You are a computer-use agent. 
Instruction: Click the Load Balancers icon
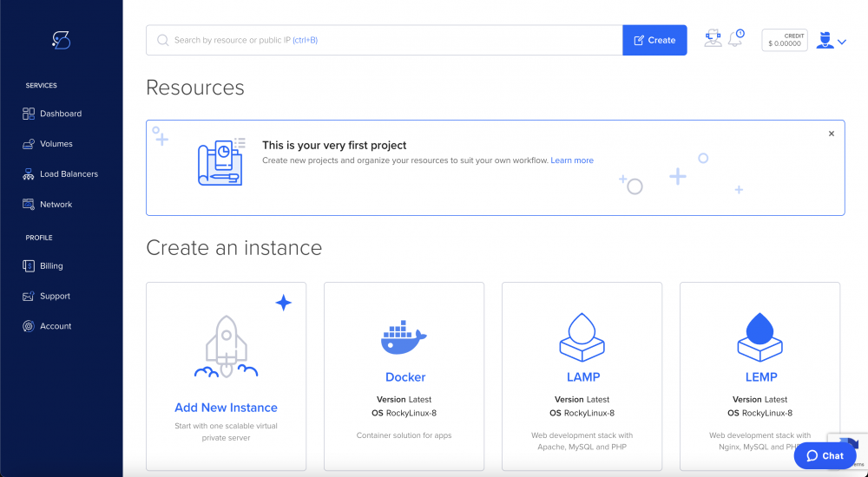[x=29, y=174]
